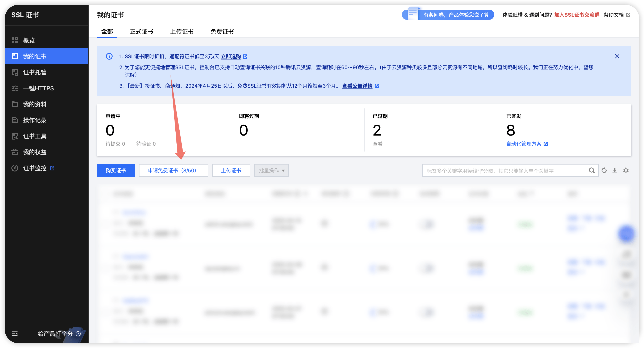Click the download export icon
The width and height of the screenshot is (644, 348).
pyautogui.click(x=615, y=170)
